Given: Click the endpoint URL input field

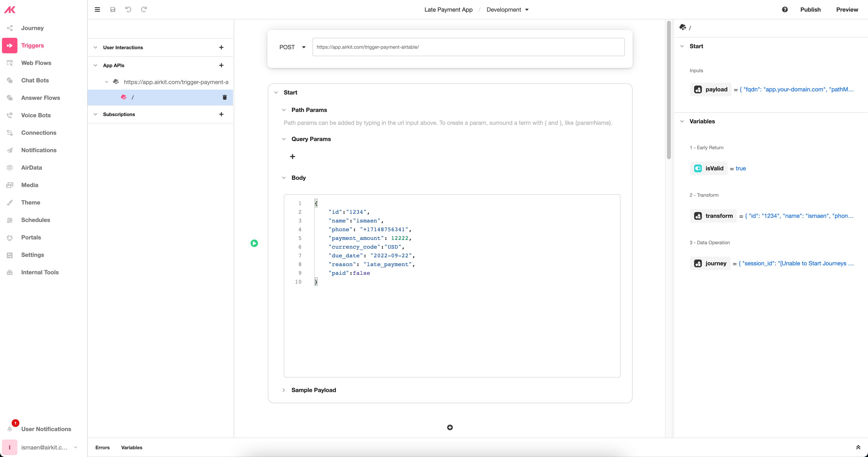Looking at the screenshot, I should click(468, 47).
